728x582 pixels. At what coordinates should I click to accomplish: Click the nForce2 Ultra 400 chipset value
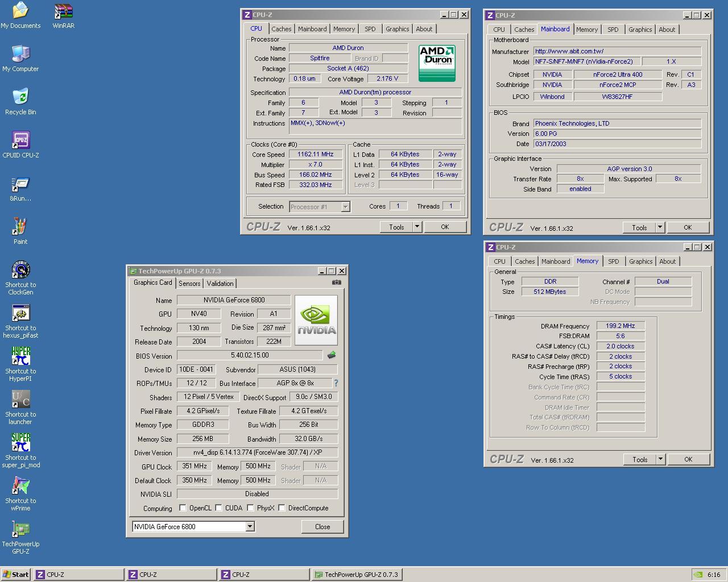(618, 74)
